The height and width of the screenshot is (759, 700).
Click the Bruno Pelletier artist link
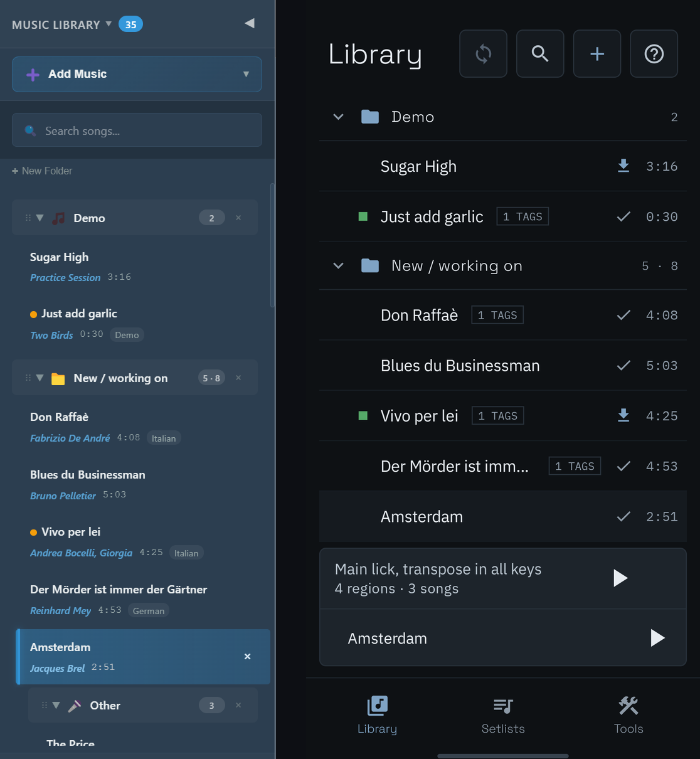point(63,496)
